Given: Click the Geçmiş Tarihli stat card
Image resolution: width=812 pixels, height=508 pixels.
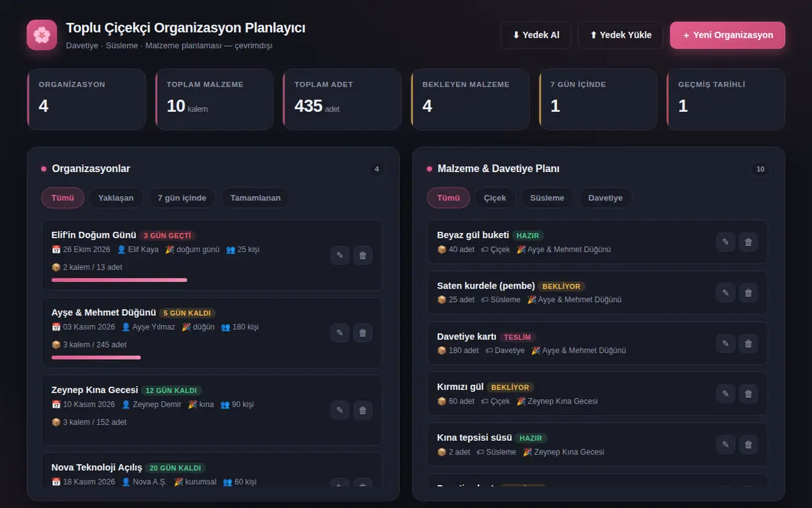Looking at the screenshot, I should (x=725, y=99).
